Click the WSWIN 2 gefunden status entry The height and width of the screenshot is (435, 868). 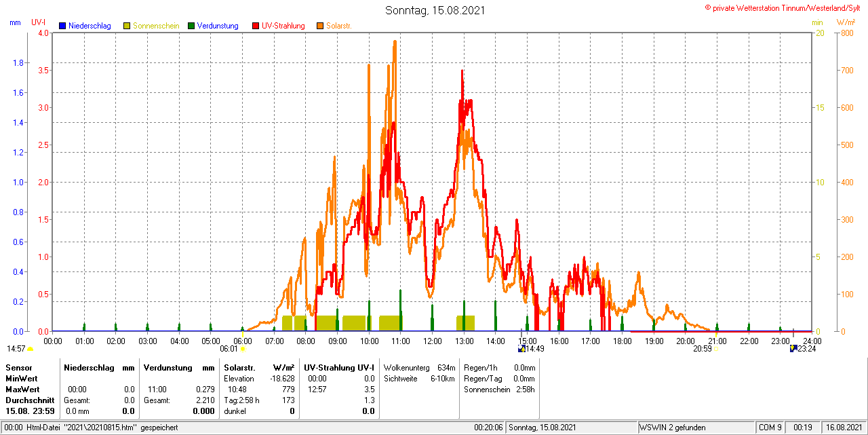673,428
